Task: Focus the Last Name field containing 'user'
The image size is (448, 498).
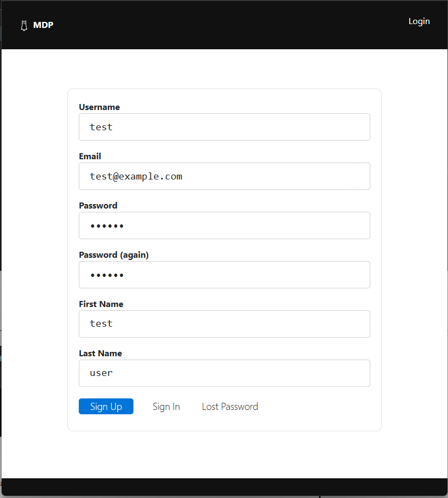Action: click(224, 373)
